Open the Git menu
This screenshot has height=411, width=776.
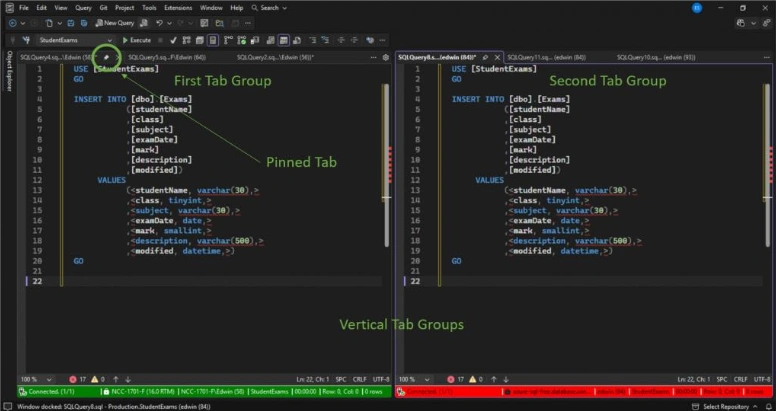(x=103, y=8)
